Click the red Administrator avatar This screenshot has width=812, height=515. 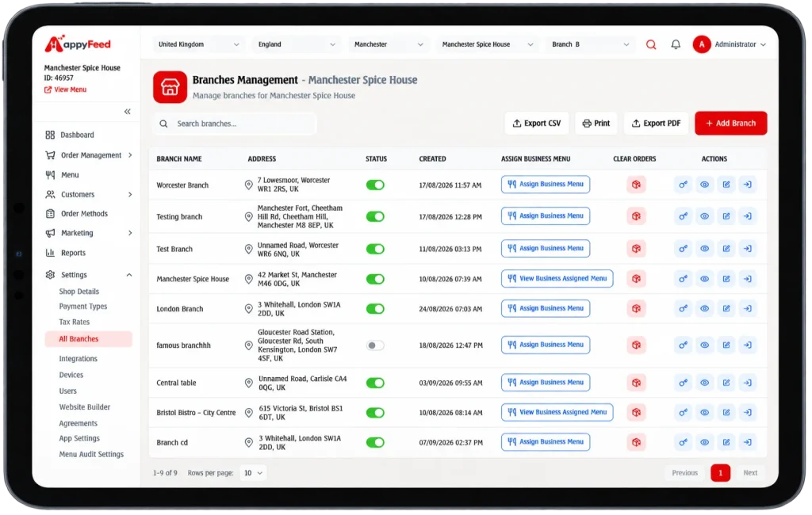pos(702,44)
